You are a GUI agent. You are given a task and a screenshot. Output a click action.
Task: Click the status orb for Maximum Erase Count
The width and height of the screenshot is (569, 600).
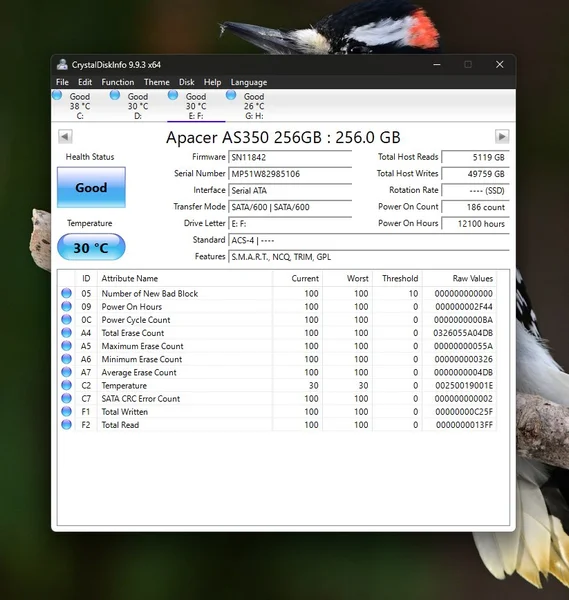tap(67, 346)
